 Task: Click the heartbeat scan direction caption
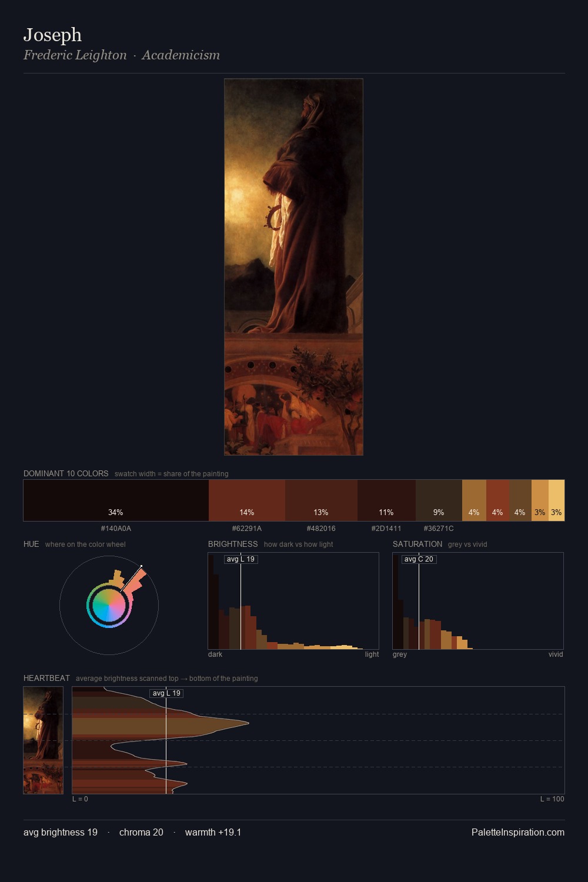167,679
